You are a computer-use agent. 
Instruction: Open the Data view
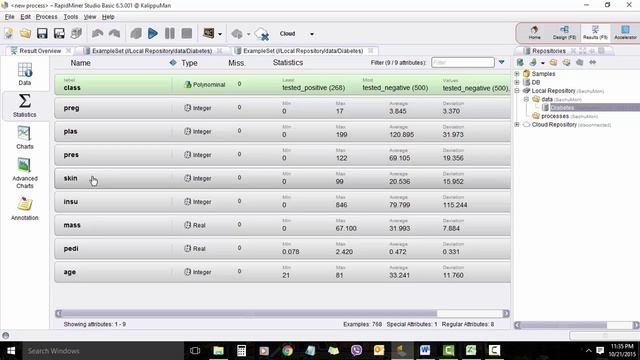click(24, 74)
